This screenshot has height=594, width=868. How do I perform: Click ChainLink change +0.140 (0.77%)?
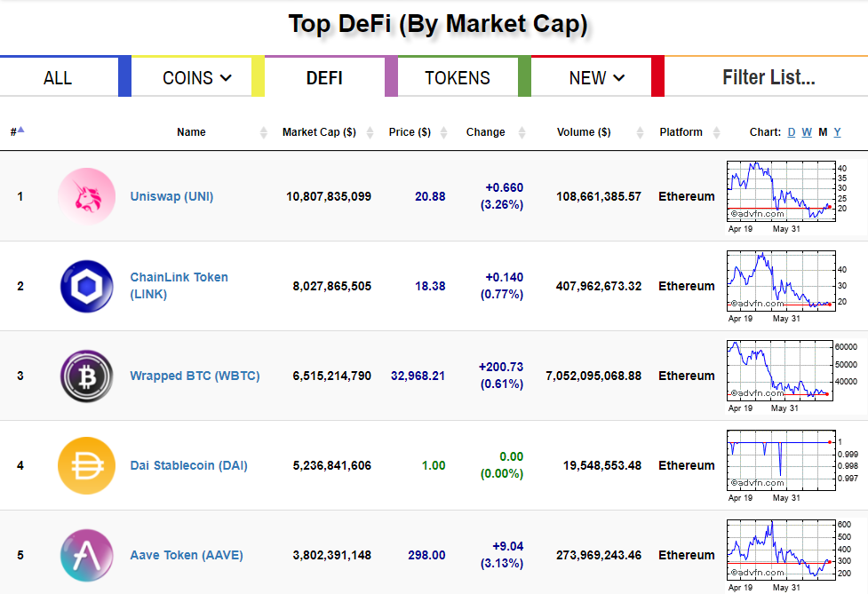pyautogui.click(x=502, y=286)
